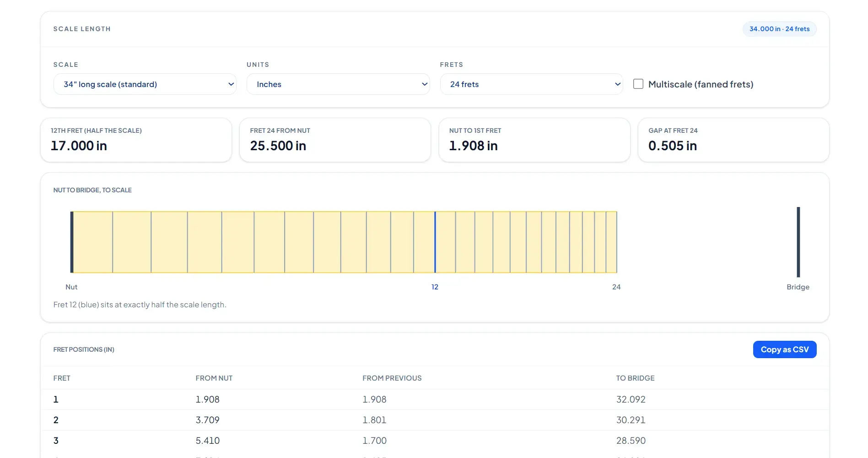Click the 34.000 in · 24 frets badge
The image size is (868, 458).
tap(779, 29)
